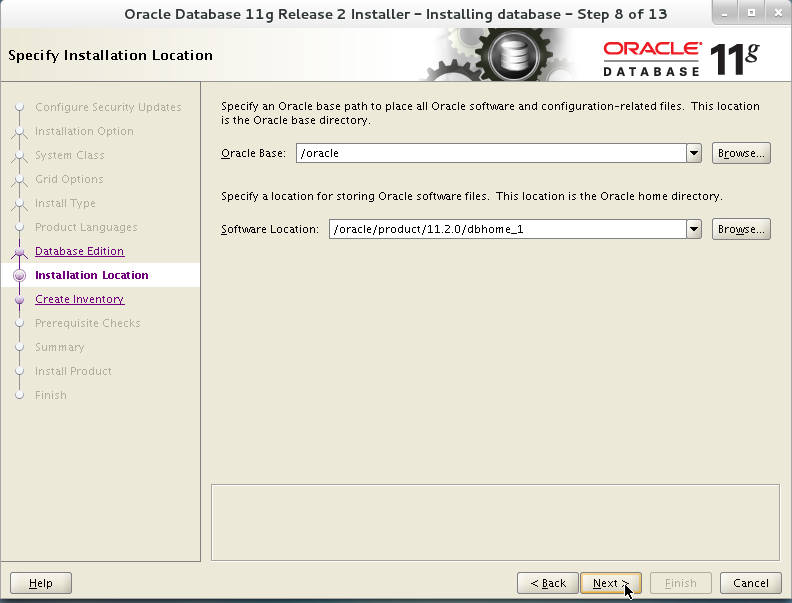Image resolution: width=792 pixels, height=603 pixels.
Task: Click Browse next to Software Location
Action: [x=741, y=229]
